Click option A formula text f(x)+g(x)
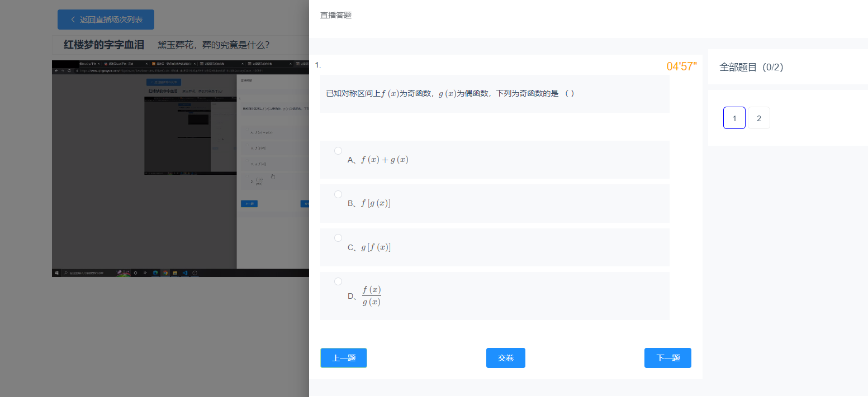The height and width of the screenshot is (397, 868). pos(385,160)
